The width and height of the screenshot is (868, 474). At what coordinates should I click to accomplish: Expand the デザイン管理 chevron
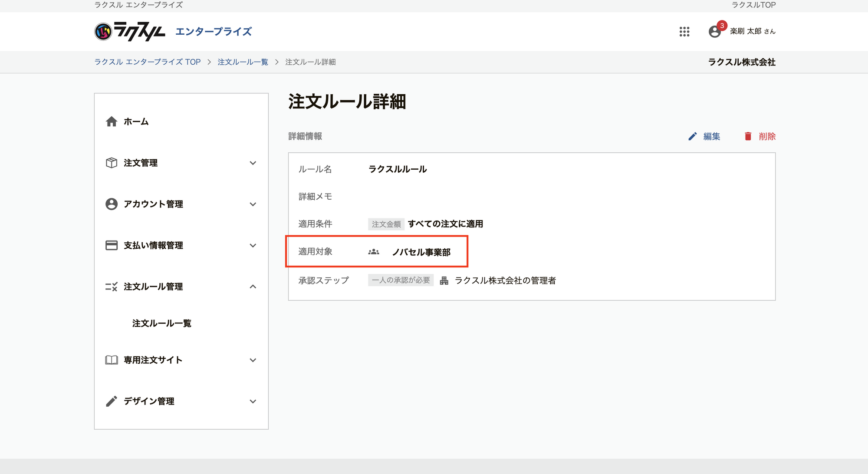253,401
